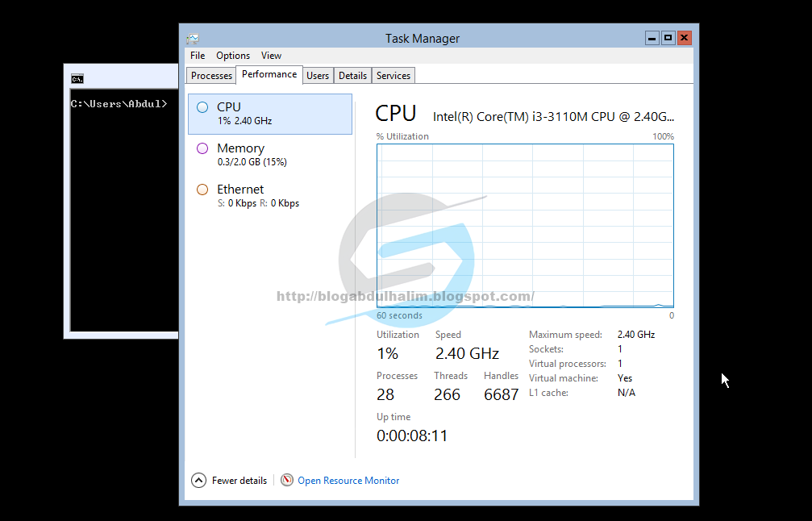This screenshot has width=812, height=521.
Task: Click the Ethernet circle icon in sidebar
Action: tap(202, 190)
